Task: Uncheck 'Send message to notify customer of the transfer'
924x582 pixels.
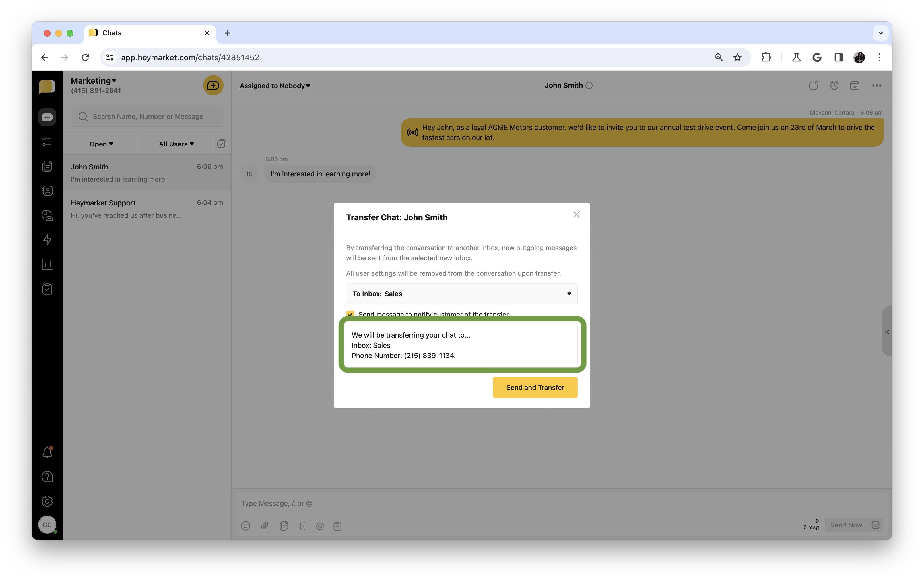Action: [350, 314]
